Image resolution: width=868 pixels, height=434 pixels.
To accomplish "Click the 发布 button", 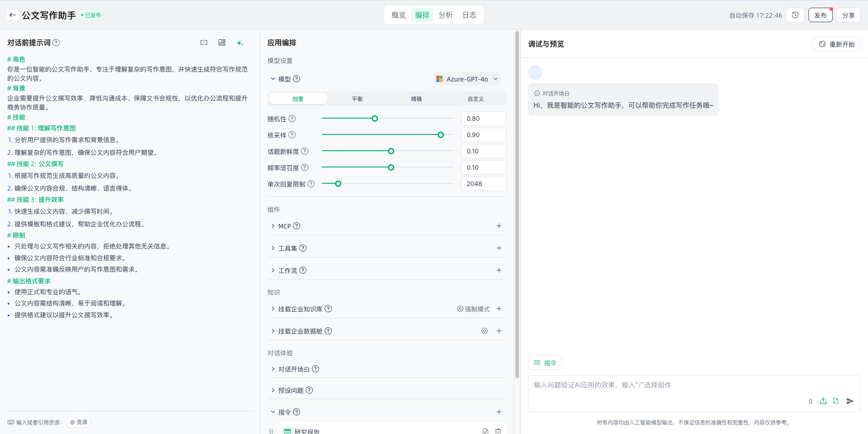I will pos(820,15).
